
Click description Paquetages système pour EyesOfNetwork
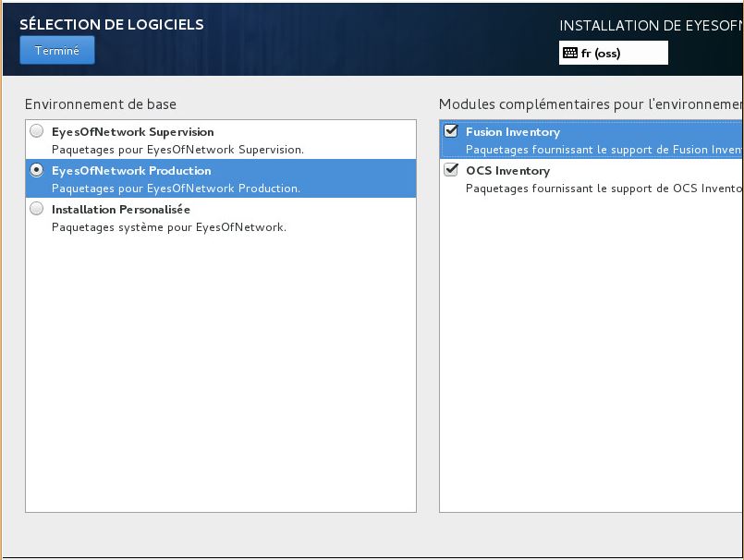[169, 227]
